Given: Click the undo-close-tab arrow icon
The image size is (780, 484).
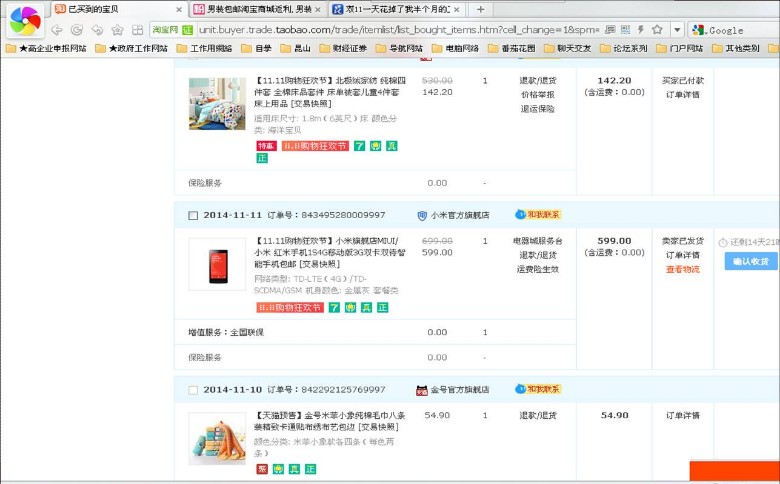Looking at the screenshot, I should pyautogui.click(x=97, y=30).
